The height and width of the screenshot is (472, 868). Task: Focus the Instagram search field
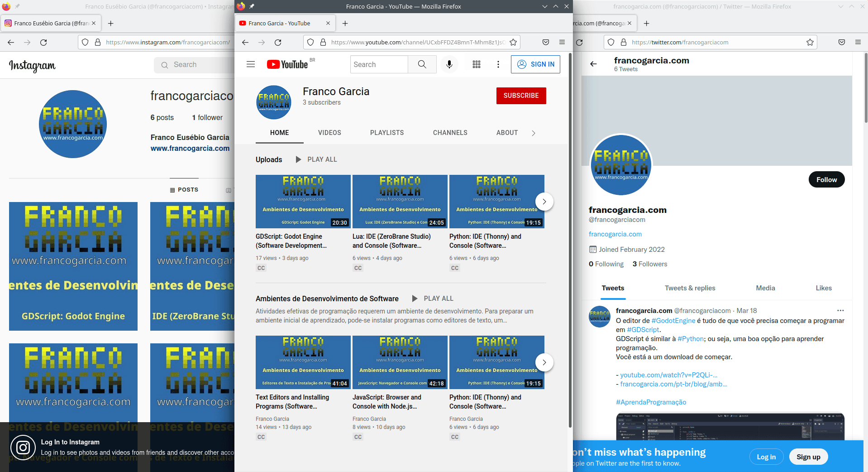195,65
